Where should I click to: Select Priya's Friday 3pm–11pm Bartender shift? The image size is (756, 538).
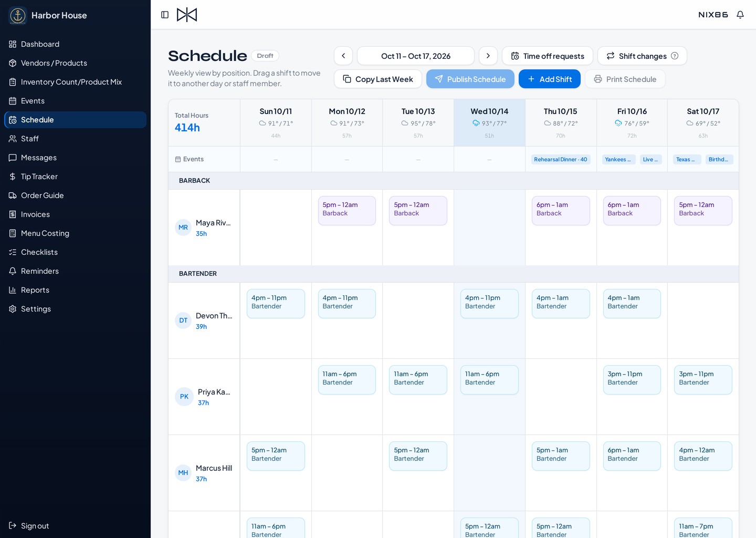tap(632, 380)
